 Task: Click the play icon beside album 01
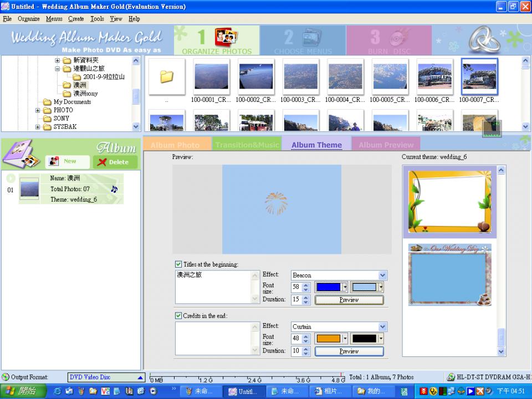click(x=11, y=178)
